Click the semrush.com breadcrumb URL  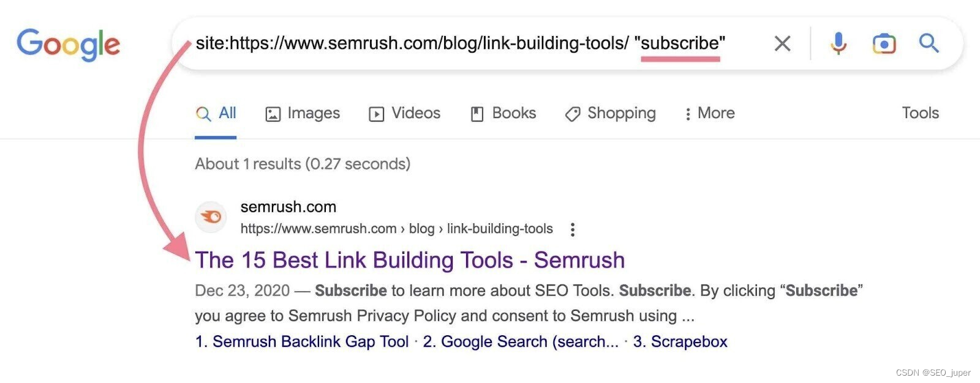(x=396, y=229)
